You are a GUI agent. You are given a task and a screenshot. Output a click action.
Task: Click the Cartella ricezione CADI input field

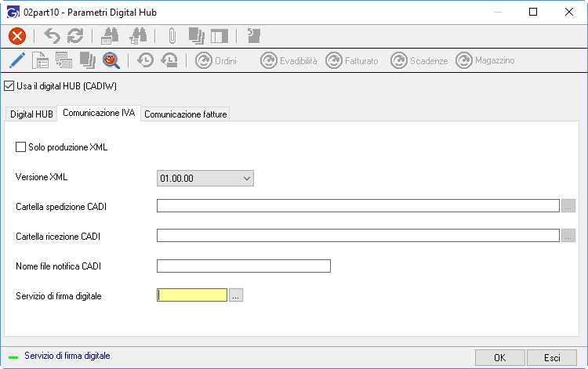(x=358, y=236)
